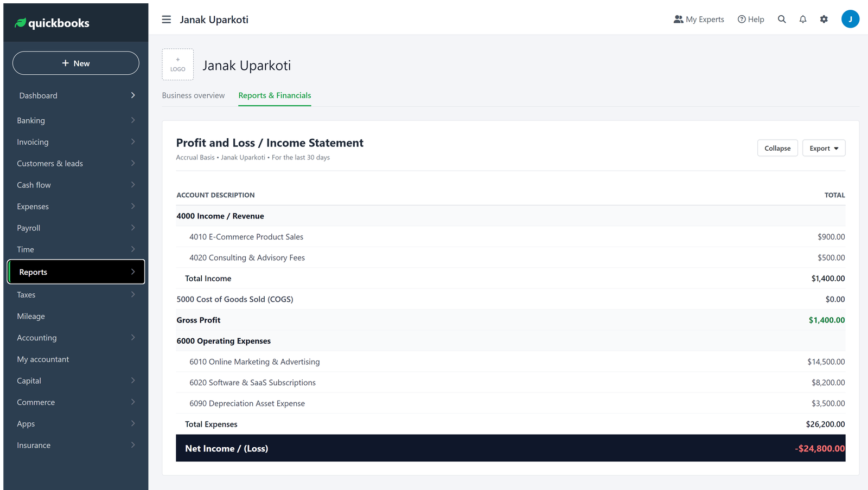Open the notifications bell

(x=803, y=19)
